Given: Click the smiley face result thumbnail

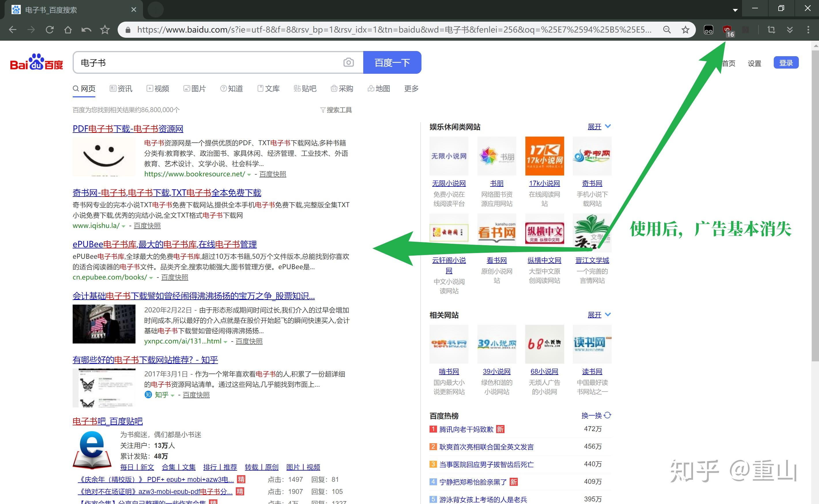Looking at the screenshot, I should [104, 157].
